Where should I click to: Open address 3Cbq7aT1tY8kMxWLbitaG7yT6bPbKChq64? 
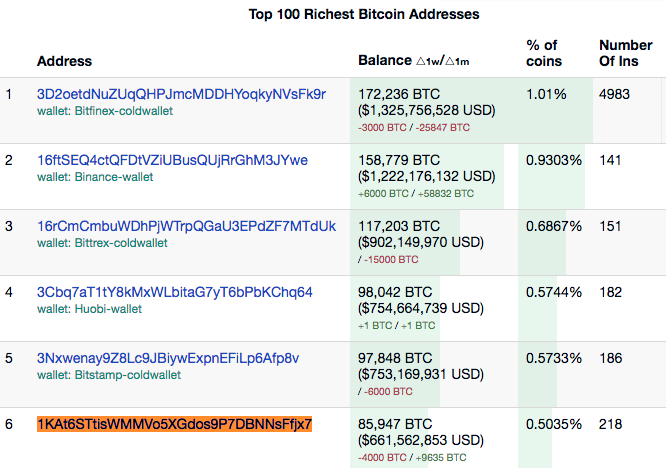point(175,292)
